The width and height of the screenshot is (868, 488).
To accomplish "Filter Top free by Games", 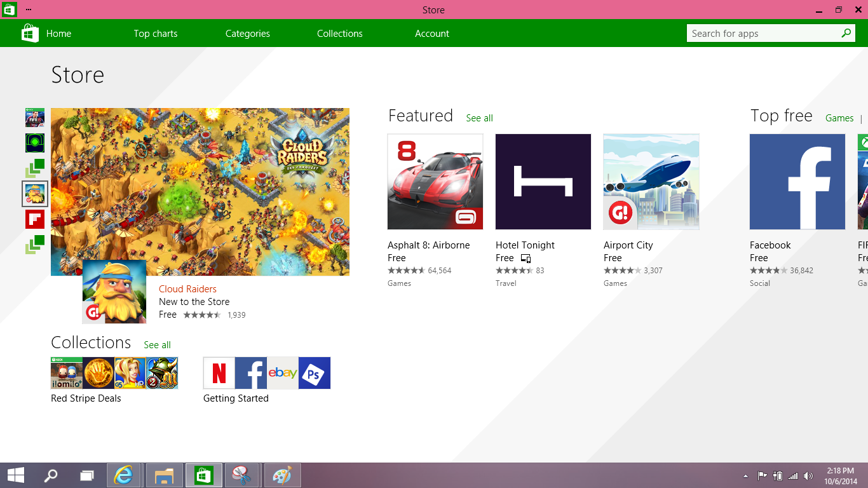I will point(839,118).
